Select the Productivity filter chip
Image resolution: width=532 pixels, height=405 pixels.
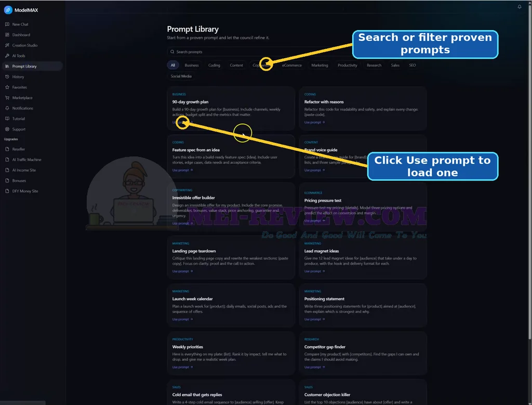pos(348,65)
